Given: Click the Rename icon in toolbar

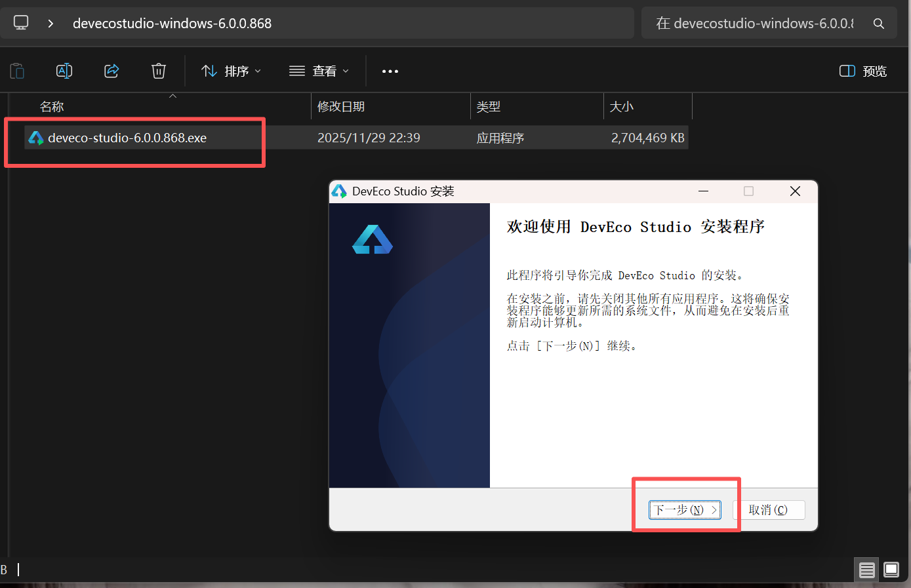Looking at the screenshot, I should coord(64,71).
